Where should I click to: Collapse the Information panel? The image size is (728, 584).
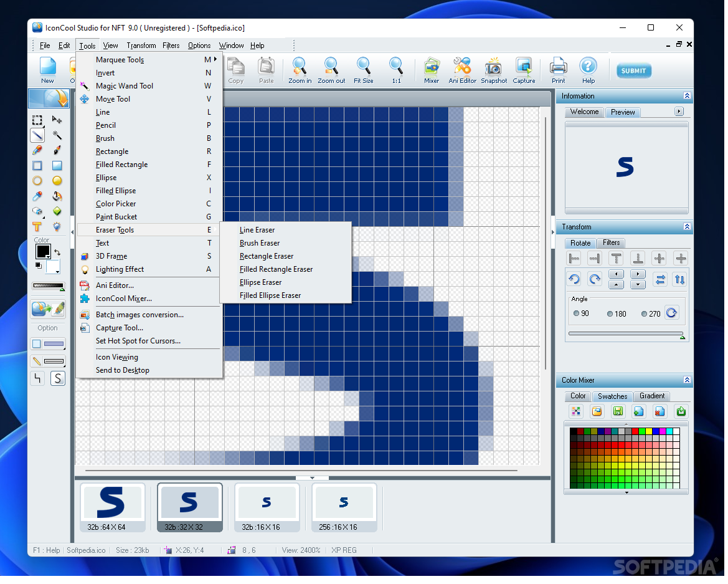coord(687,96)
